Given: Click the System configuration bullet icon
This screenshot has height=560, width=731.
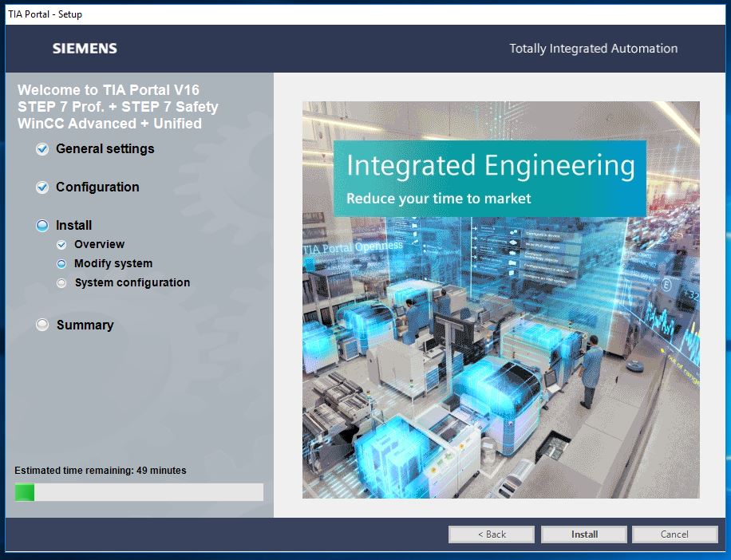Looking at the screenshot, I should pos(61,283).
